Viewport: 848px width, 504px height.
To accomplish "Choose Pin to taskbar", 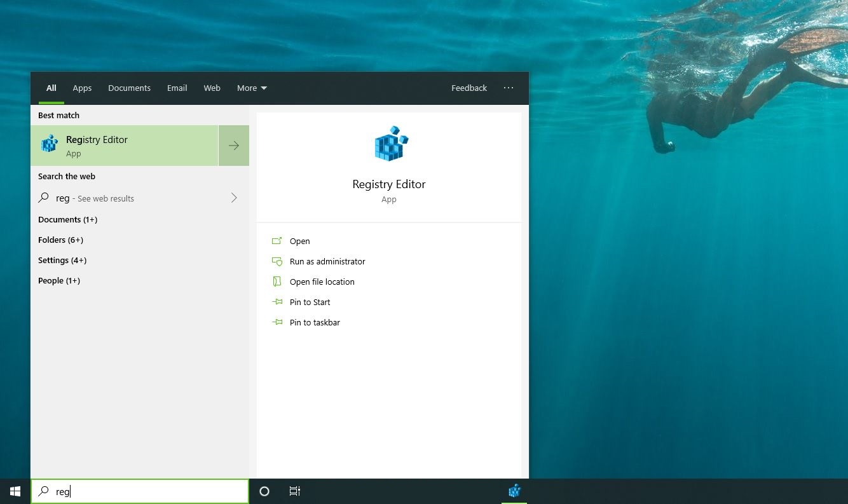I will (315, 322).
